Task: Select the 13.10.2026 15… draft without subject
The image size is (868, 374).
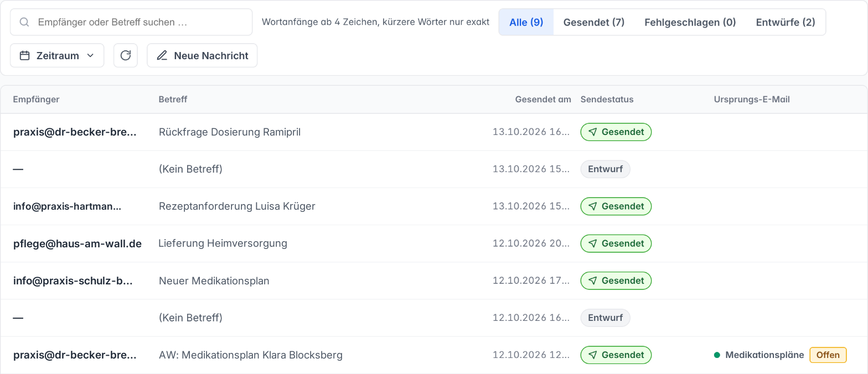Action: [x=434, y=169]
